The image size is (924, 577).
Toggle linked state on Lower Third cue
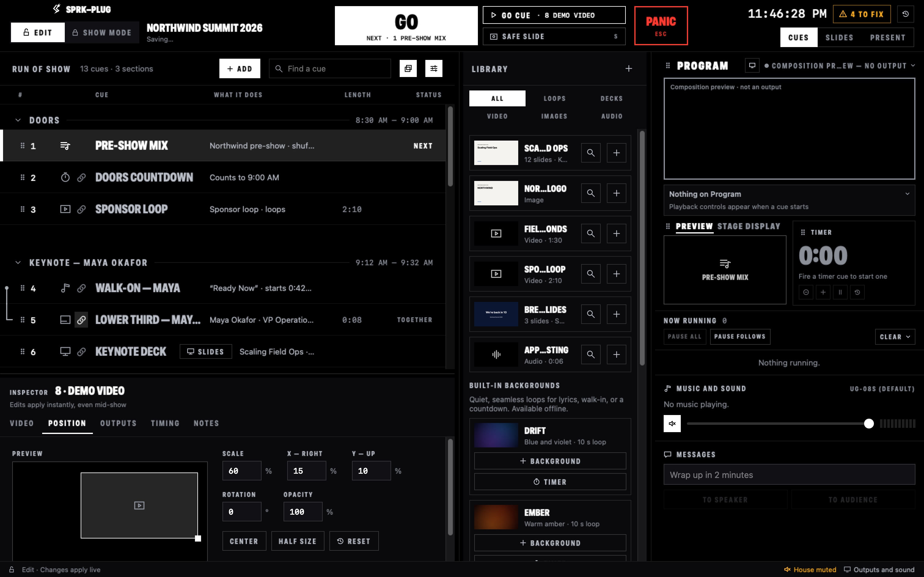pyautogui.click(x=81, y=320)
